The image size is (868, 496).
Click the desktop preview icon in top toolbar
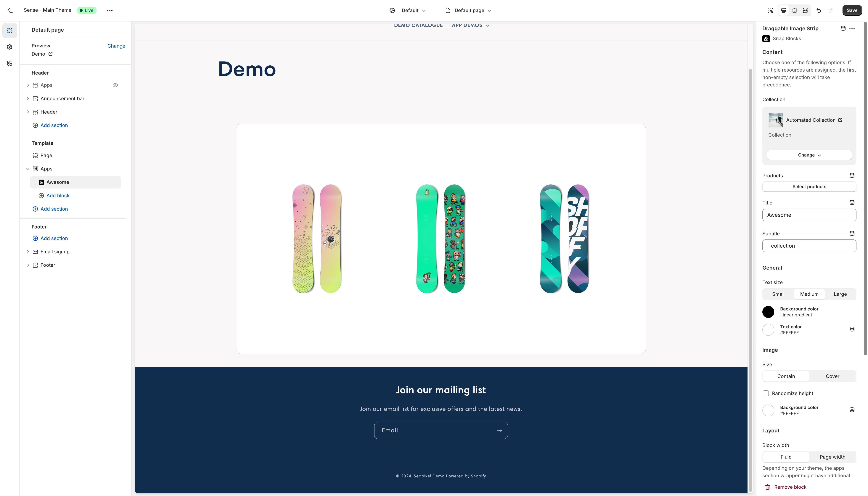click(783, 10)
